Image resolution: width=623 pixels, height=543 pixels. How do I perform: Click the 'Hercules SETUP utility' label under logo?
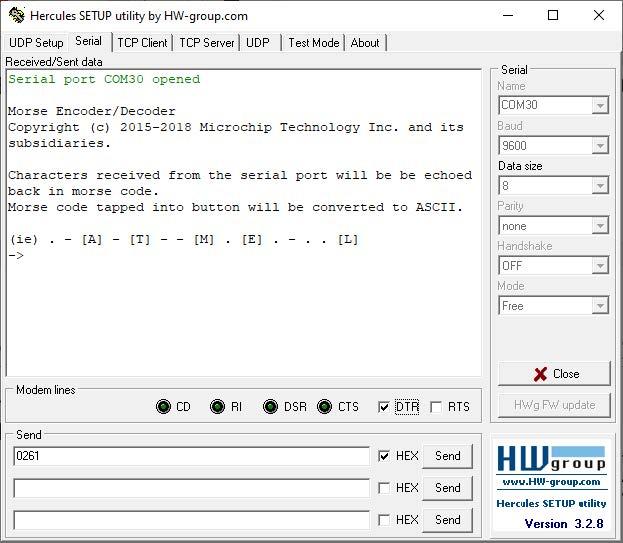pos(551,503)
